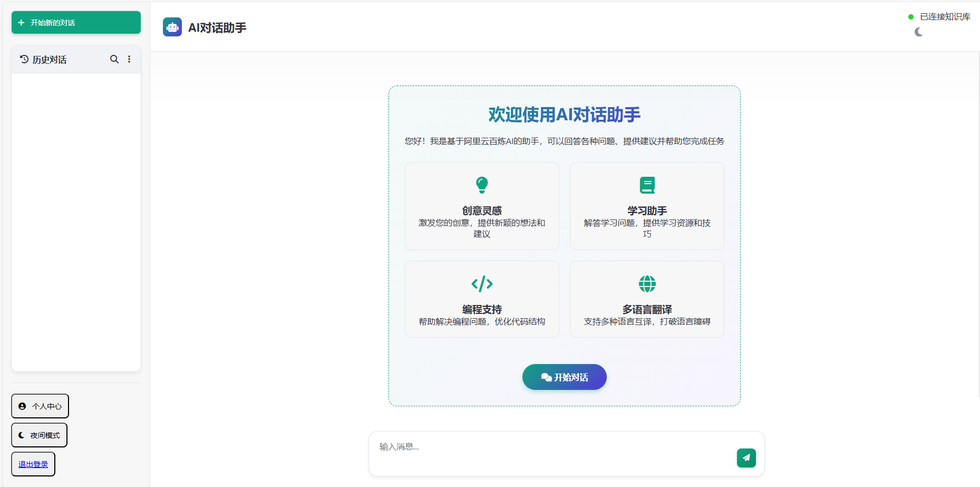Toggle 夜间模式 night mode in sidebar
The image size is (980, 487).
(40, 435)
